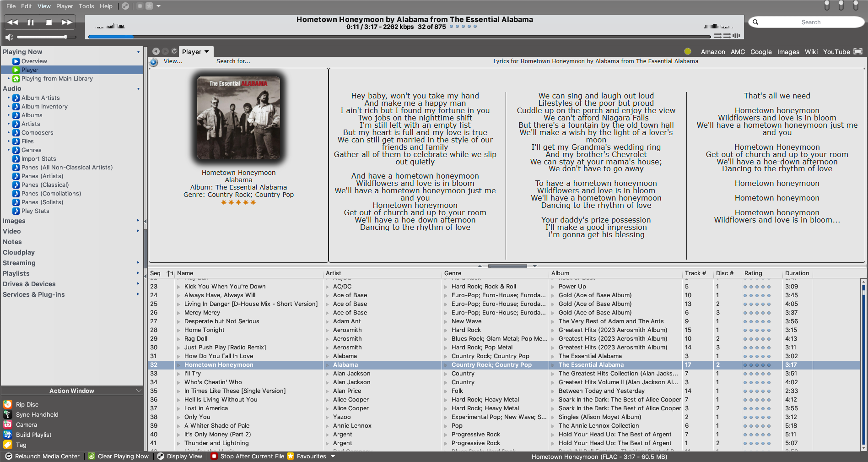The height and width of the screenshot is (462, 868).
Task: Click the last rating dot in the player header
Action: tap(475, 27)
